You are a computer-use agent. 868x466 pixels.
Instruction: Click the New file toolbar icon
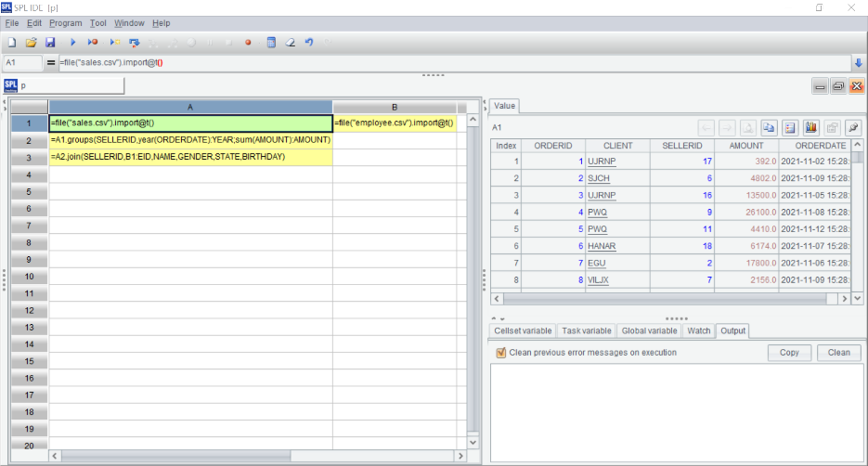11,43
